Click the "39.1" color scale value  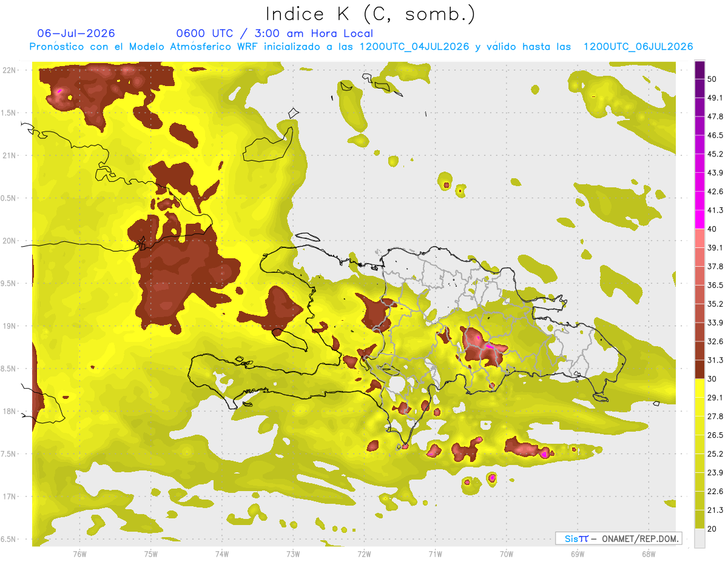[x=715, y=248]
